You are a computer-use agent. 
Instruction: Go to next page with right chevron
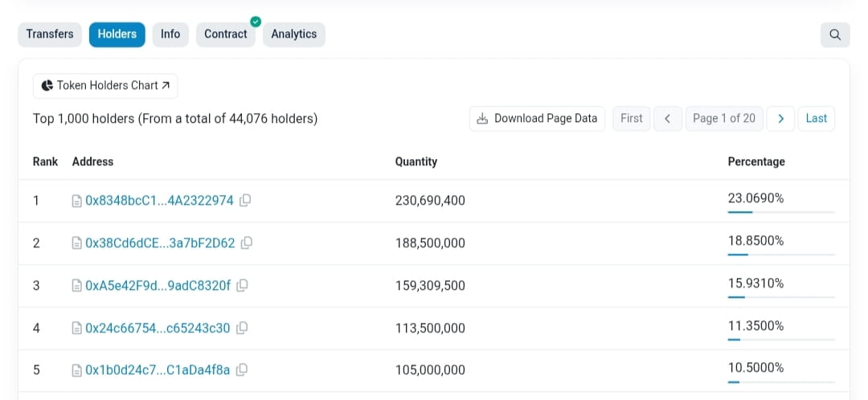[780, 118]
